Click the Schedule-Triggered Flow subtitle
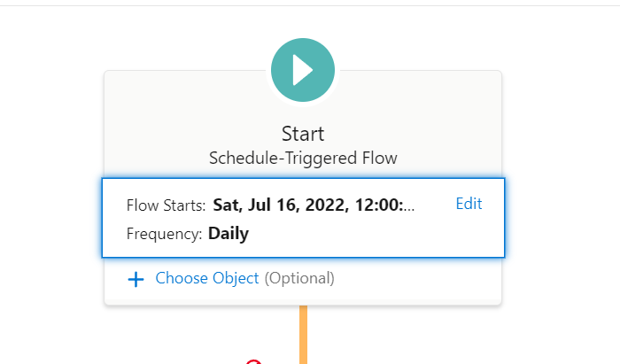 (x=303, y=159)
